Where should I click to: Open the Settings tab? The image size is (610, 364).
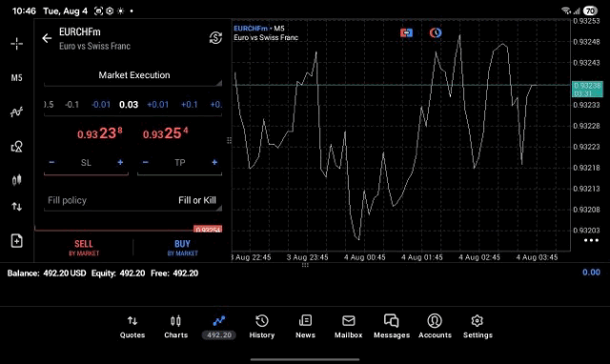478,327
